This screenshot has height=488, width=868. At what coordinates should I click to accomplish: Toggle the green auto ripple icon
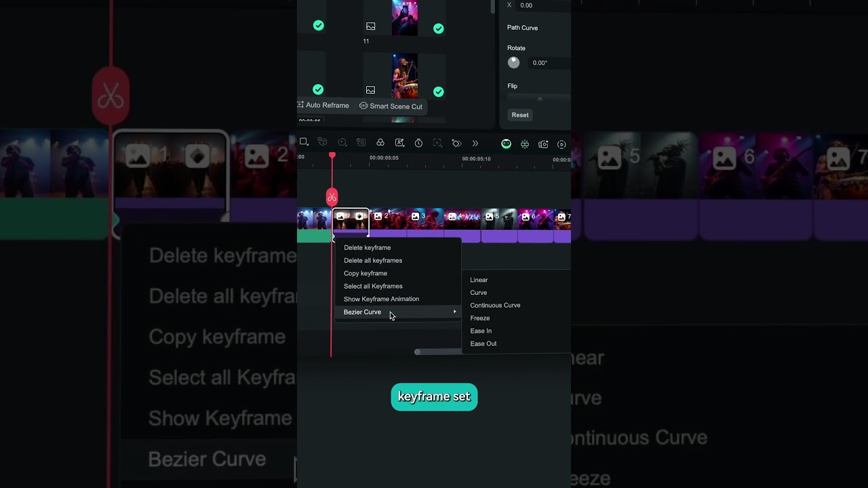point(525,144)
